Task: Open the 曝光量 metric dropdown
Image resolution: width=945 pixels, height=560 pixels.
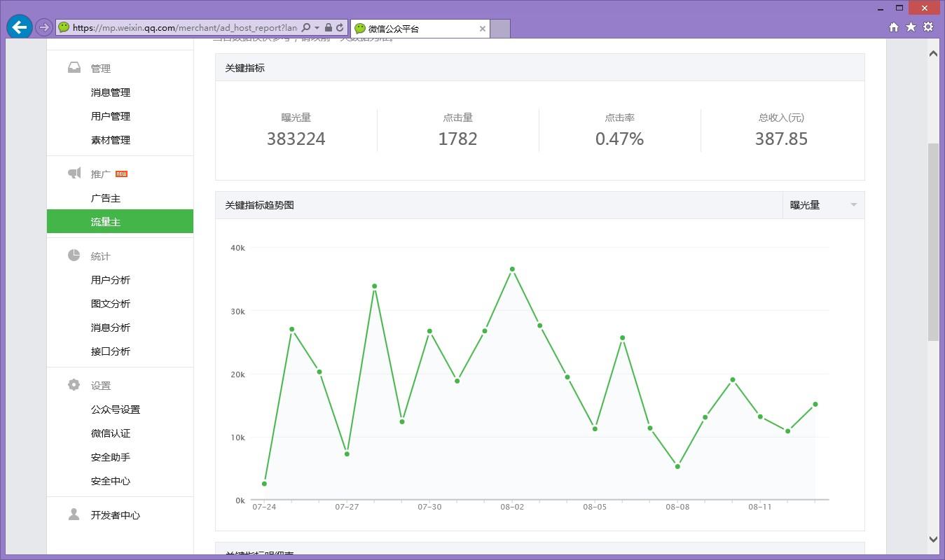Action: point(823,205)
